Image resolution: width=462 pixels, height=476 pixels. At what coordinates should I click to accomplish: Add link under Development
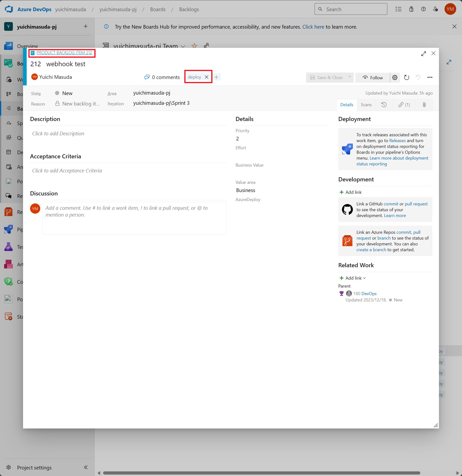point(350,192)
